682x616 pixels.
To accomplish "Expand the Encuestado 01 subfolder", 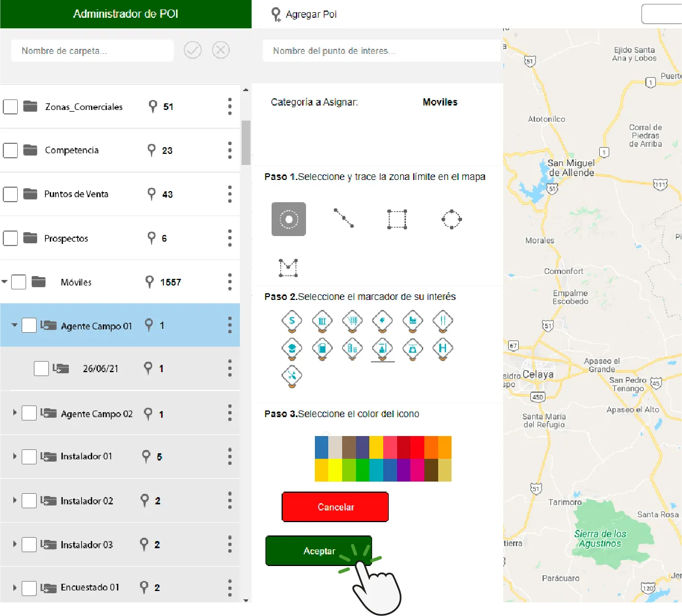I will (14, 587).
